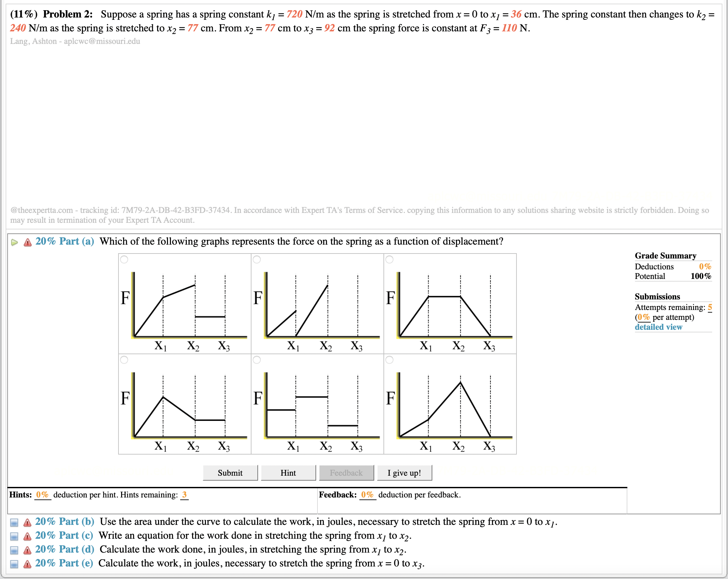Viewport: 728px width, 579px height.
Task: Select the step-function graph in the bottom-middle
Action: [x=257, y=360]
